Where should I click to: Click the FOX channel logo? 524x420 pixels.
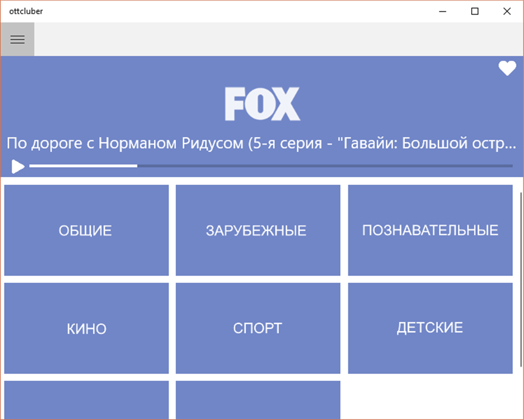(x=263, y=104)
